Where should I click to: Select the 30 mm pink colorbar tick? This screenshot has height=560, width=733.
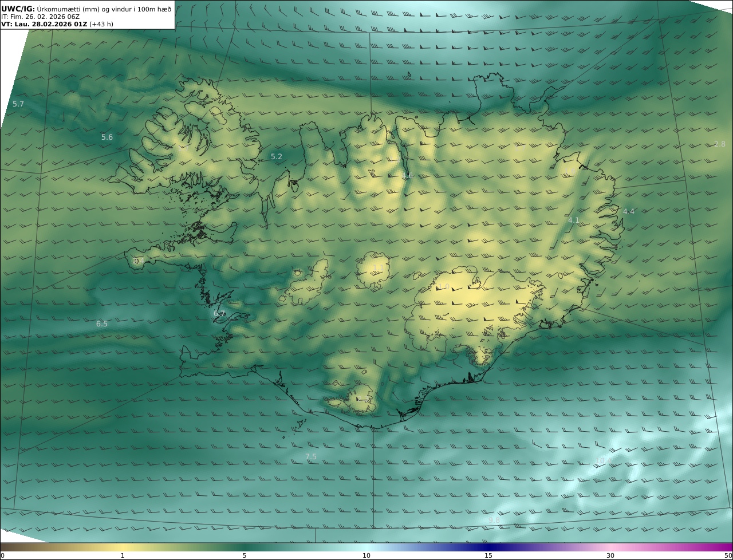[610, 555]
